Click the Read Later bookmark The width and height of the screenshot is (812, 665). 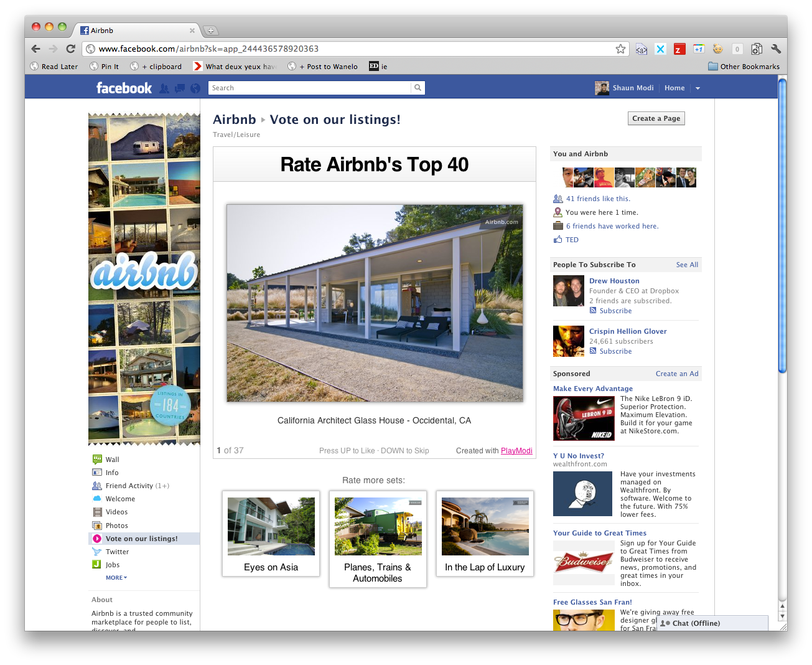pos(54,67)
